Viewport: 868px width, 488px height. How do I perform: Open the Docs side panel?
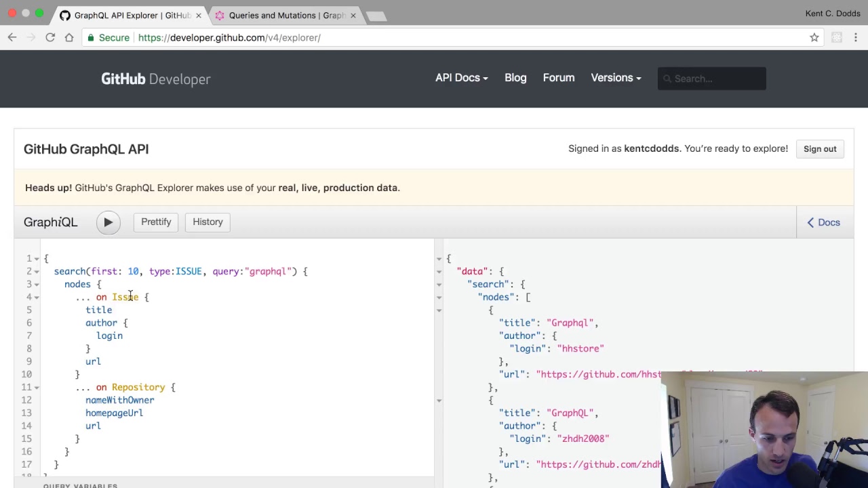[x=824, y=222]
